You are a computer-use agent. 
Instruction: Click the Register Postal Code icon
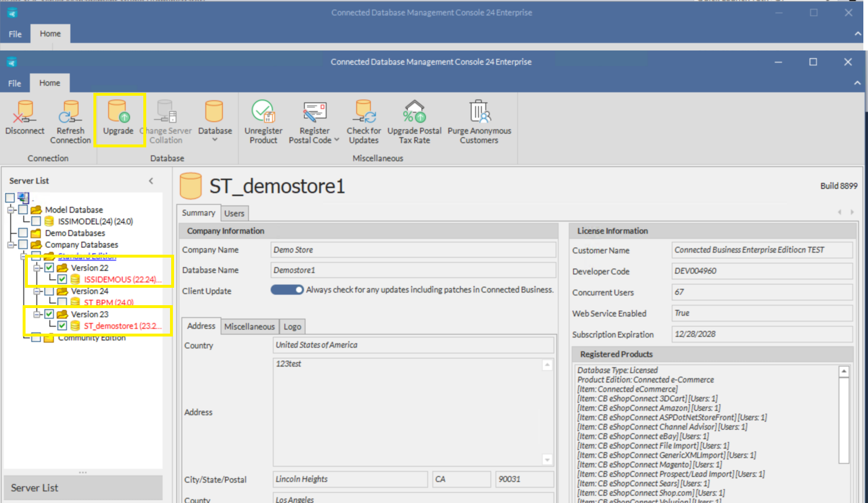314,112
